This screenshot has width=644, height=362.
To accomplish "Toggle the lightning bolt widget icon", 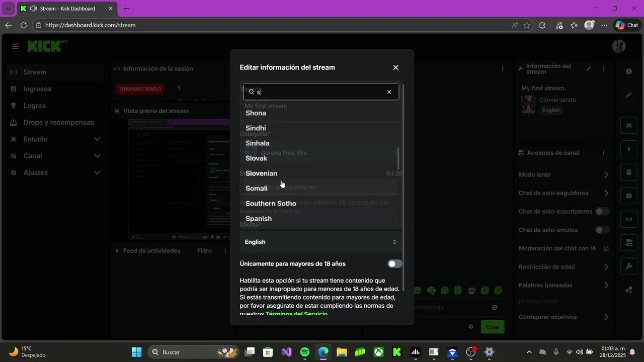I will 629,149.
